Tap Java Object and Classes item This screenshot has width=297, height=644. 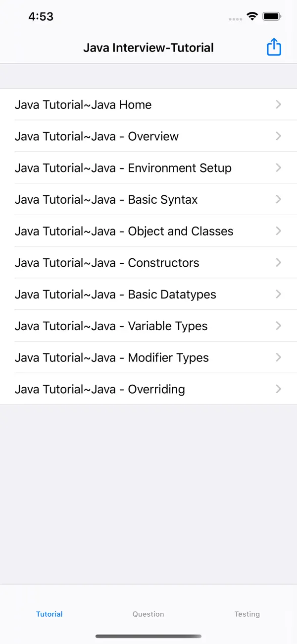click(124, 231)
